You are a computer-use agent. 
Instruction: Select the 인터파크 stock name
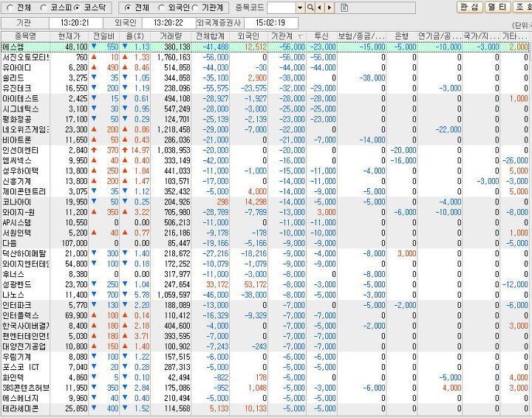tap(16, 305)
